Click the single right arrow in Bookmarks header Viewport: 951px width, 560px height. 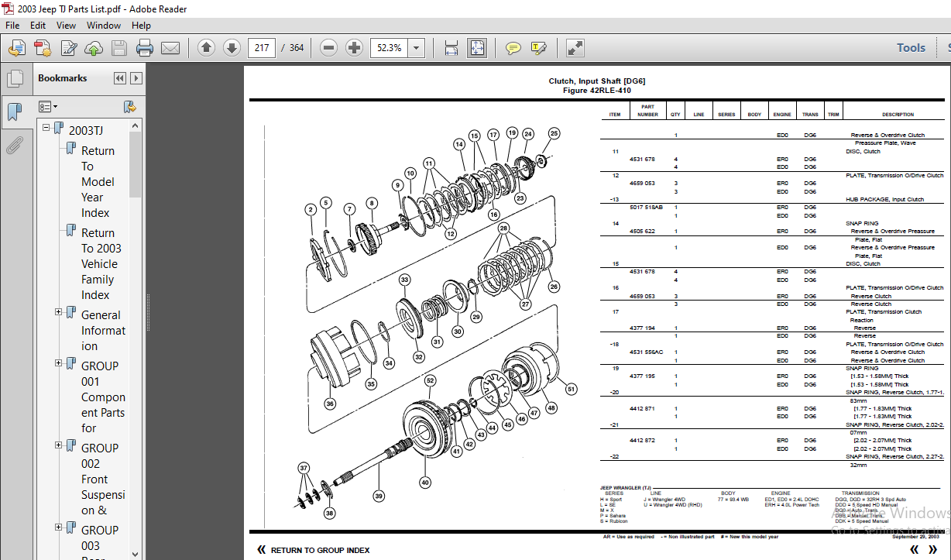(136, 78)
